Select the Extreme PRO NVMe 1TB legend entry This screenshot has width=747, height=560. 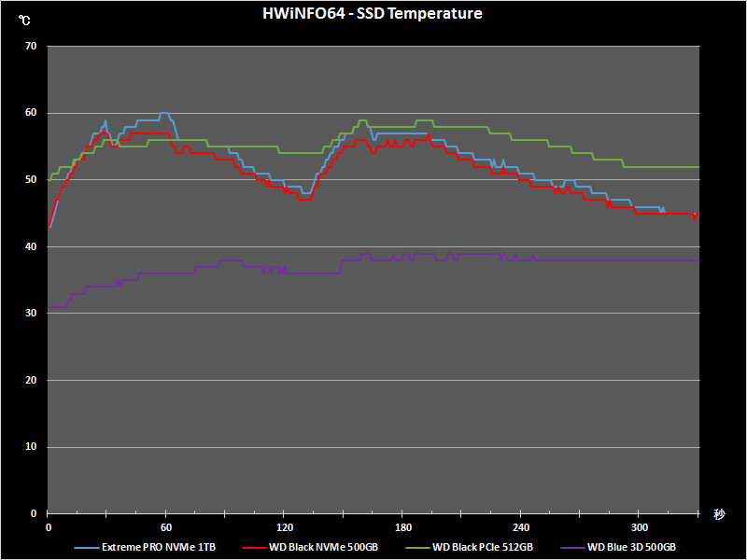(x=145, y=547)
